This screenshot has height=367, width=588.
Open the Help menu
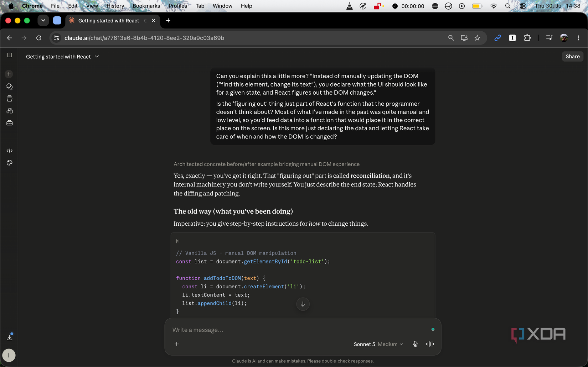click(x=246, y=6)
